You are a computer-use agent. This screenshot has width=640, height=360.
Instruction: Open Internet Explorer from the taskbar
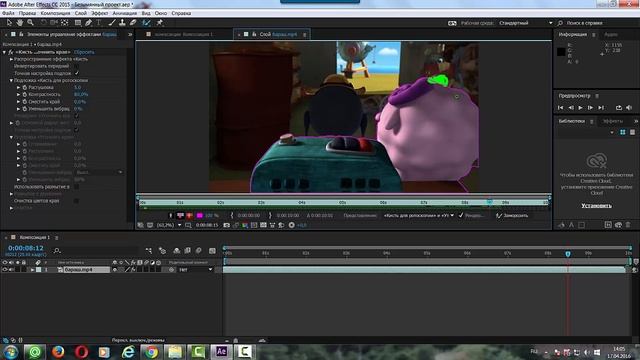(x=128, y=351)
